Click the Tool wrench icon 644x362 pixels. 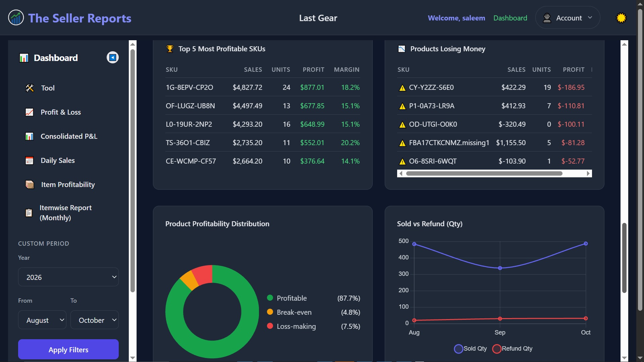(x=30, y=88)
